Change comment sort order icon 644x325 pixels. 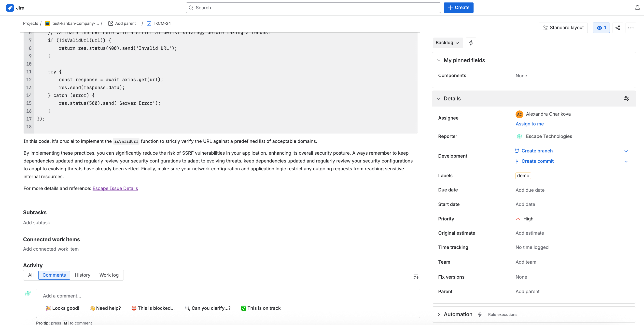(416, 276)
